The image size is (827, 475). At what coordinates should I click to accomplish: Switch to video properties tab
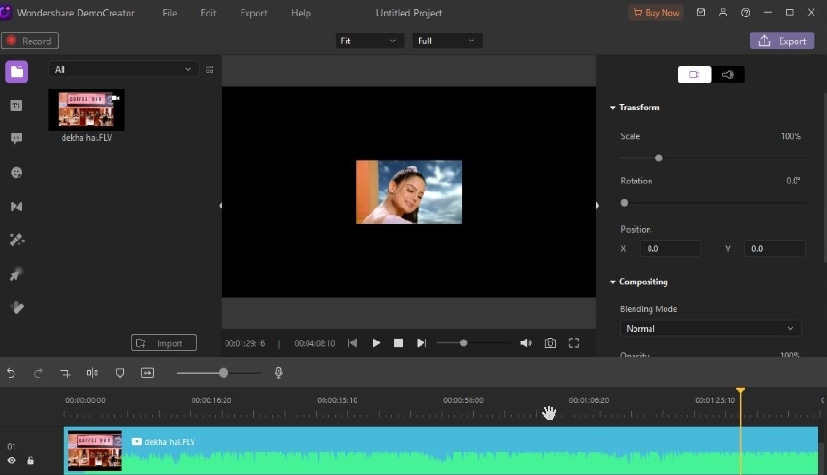pos(694,75)
